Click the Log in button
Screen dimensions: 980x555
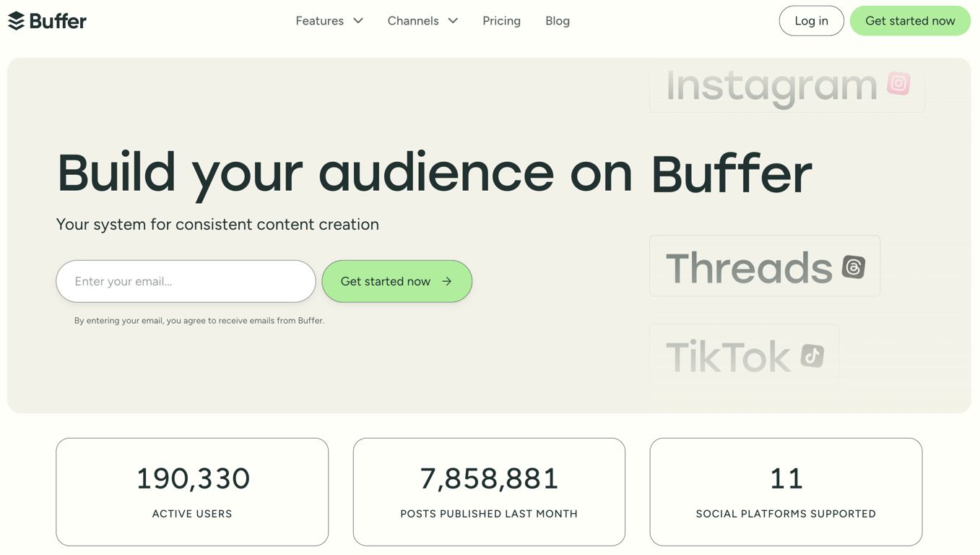pyautogui.click(x=811, y=20)
